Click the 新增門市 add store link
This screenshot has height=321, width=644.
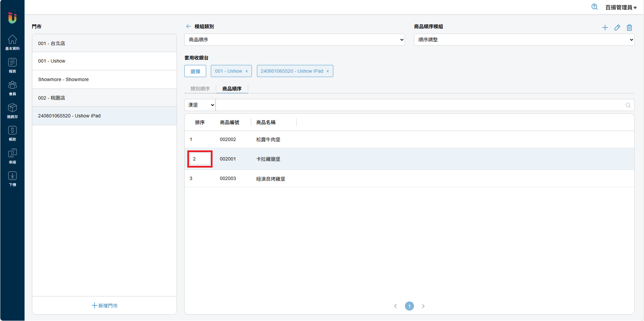coord(105,306)
